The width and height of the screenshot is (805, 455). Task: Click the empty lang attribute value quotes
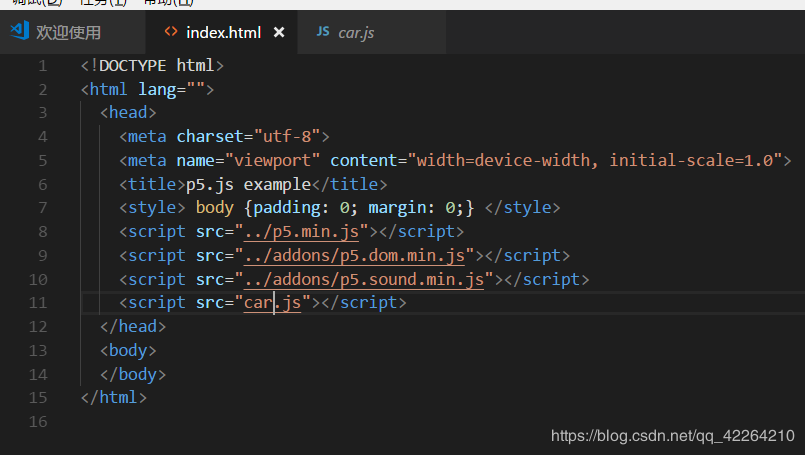pos(196,90)
